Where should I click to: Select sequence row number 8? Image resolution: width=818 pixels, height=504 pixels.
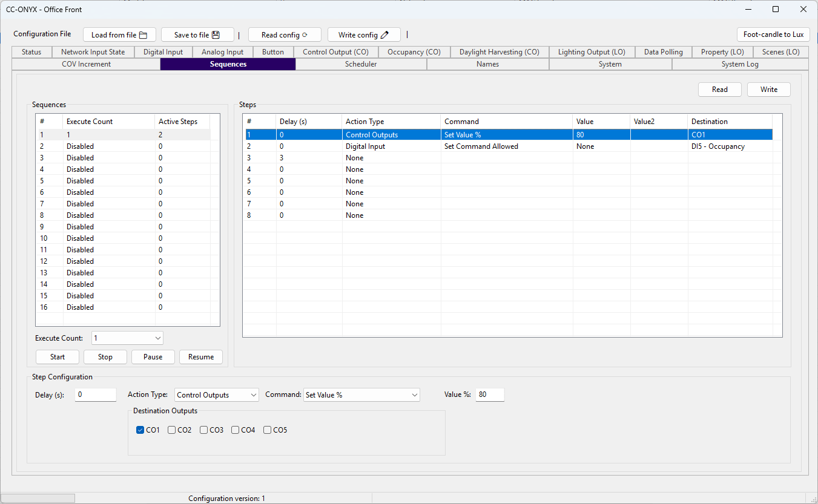point(123,215)
